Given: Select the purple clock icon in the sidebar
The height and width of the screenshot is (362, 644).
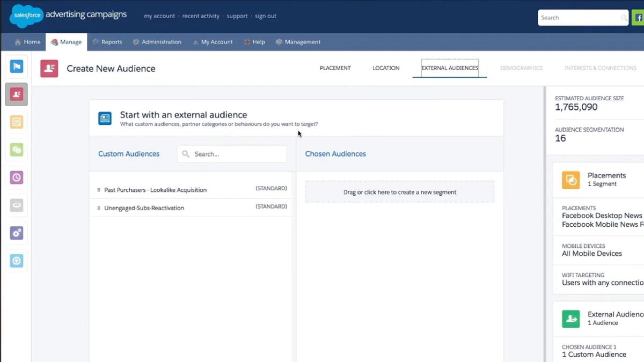Looking at the screenshot, I should coord(16,178).
